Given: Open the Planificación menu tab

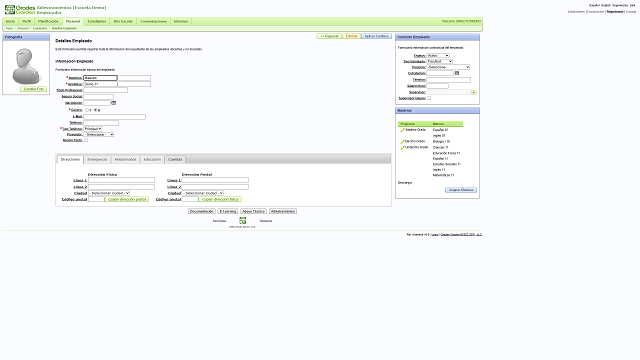Looking at the screenshot, I should (49, 21).
